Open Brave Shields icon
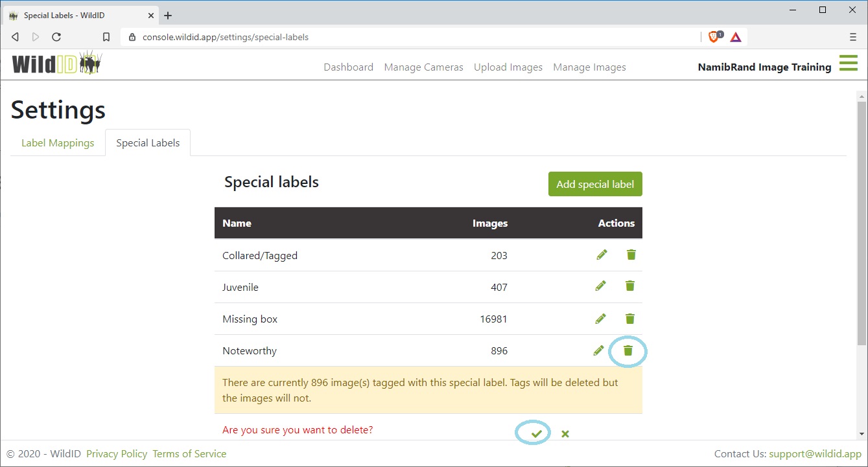 point(714,37)
